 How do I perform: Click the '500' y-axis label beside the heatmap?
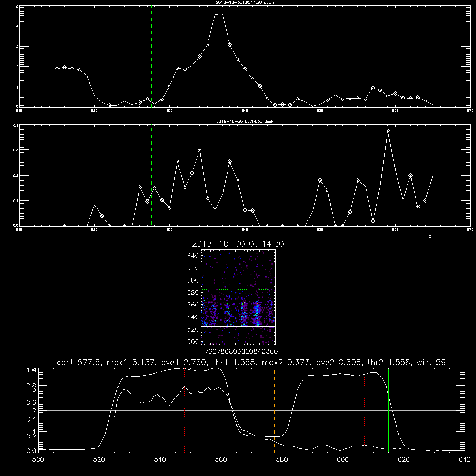coord(193,341)
